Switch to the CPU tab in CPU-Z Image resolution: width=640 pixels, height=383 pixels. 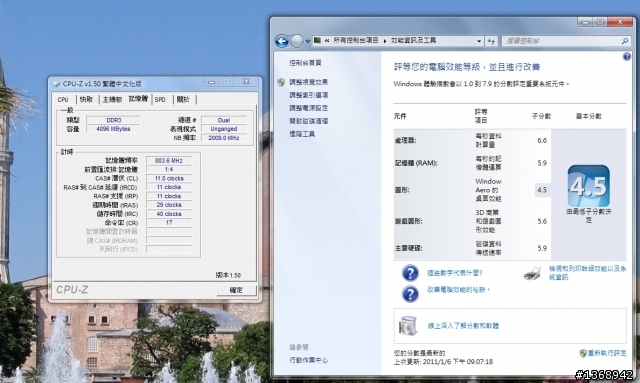[x=63, y=100]
